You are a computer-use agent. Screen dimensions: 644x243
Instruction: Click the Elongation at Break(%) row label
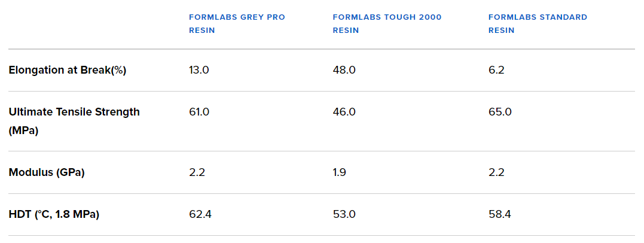point(68,70)
